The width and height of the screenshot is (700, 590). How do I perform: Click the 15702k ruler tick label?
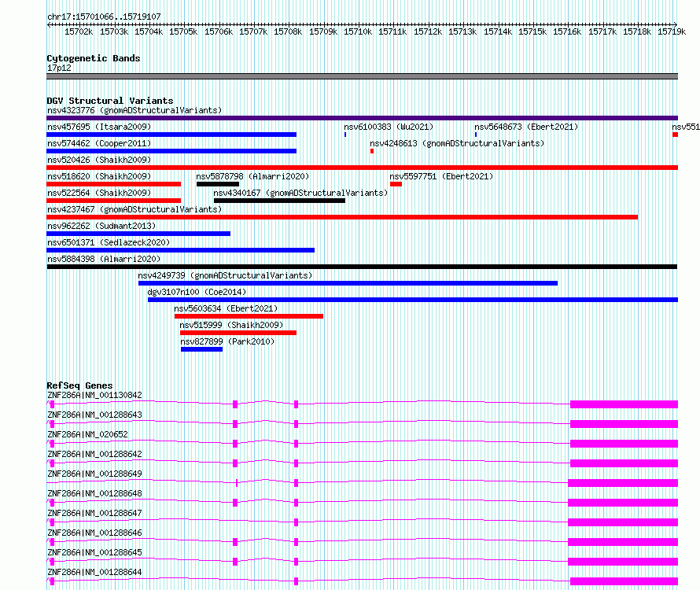[x=79, y=31]
